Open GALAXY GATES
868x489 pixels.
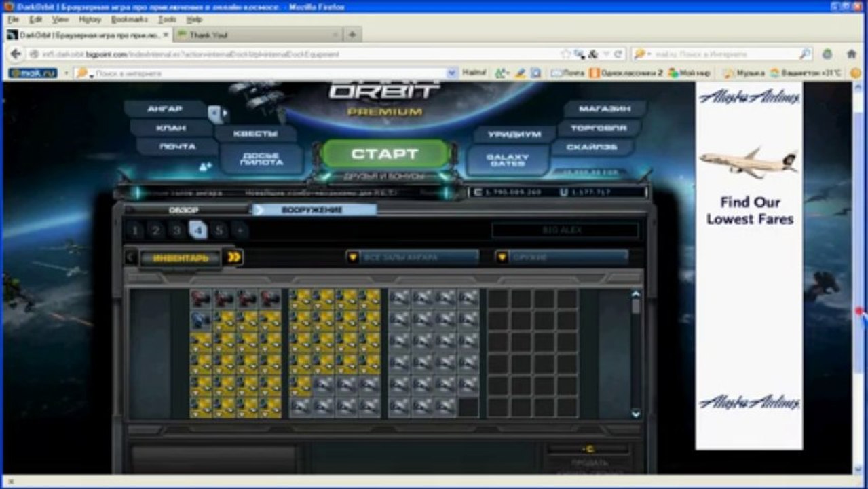coord(508,160)
